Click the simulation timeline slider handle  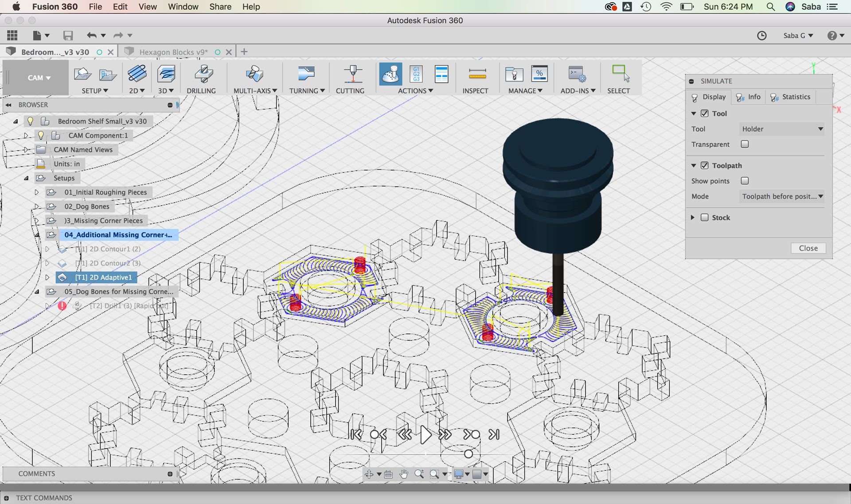point(468,454)
